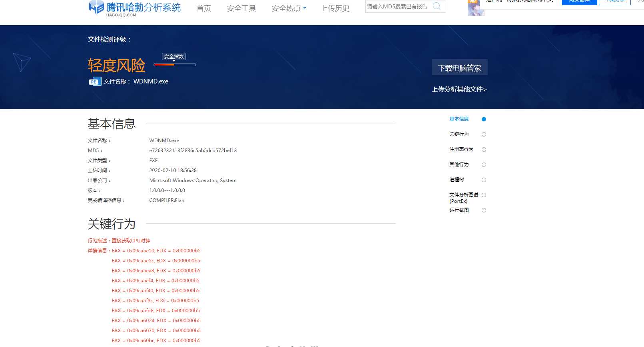Select the 运行截图 timeline dot
Image resolution: width=644 pixels, height=347 pixels.
[x=484, y=210]
